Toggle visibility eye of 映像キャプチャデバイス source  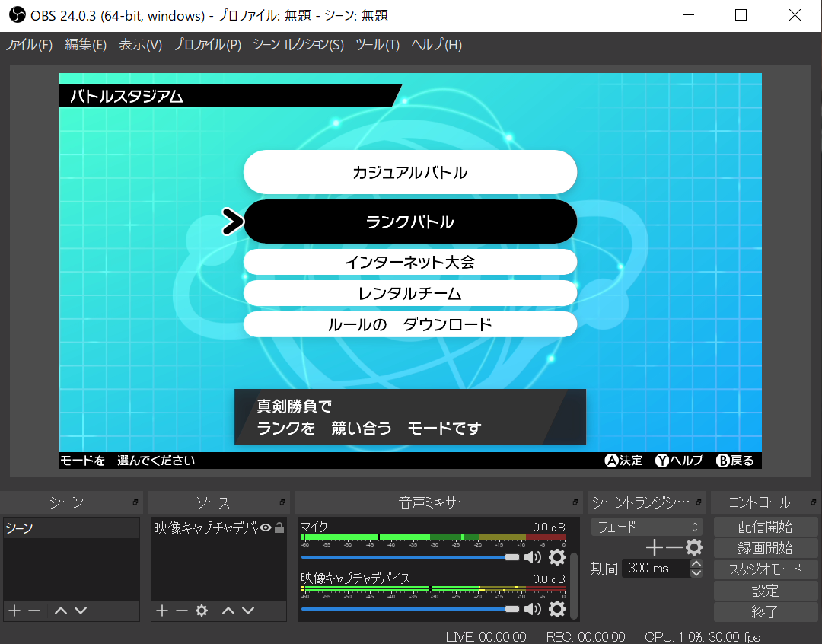(x=266, y=528)
